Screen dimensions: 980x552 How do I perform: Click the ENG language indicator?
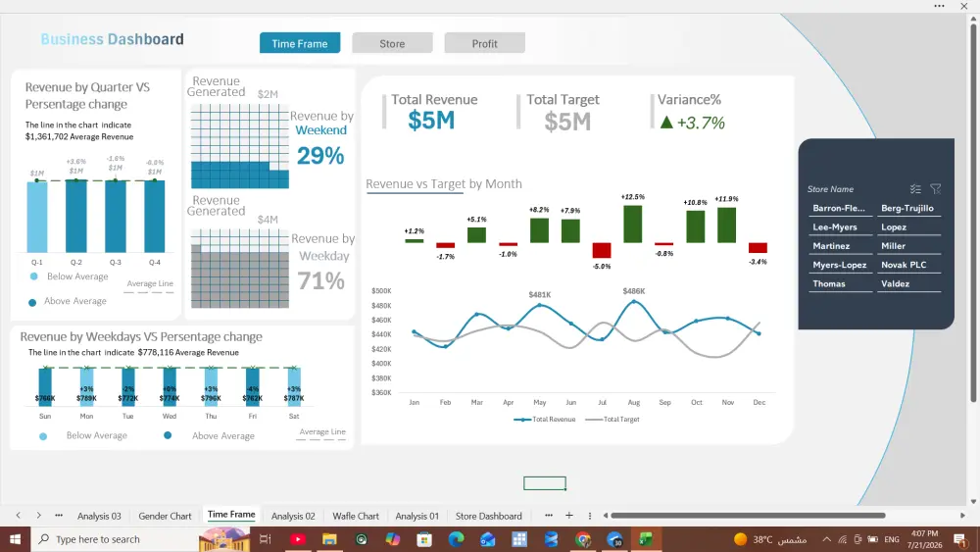click(x=892, y=539)
